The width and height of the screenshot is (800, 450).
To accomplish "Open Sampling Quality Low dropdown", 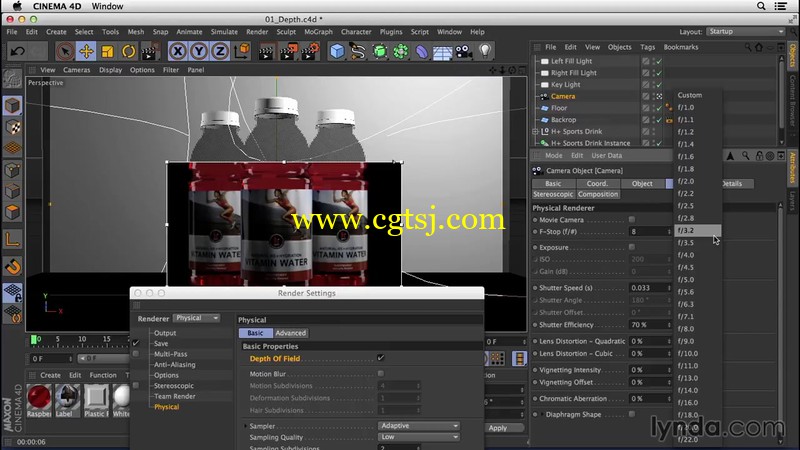I will (x=418, y=437).
